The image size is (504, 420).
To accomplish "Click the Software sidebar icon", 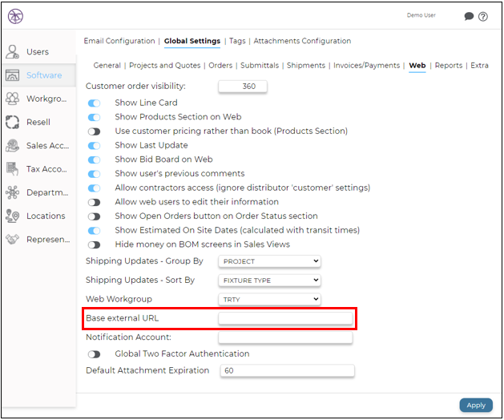I will (x=12, y=75).
